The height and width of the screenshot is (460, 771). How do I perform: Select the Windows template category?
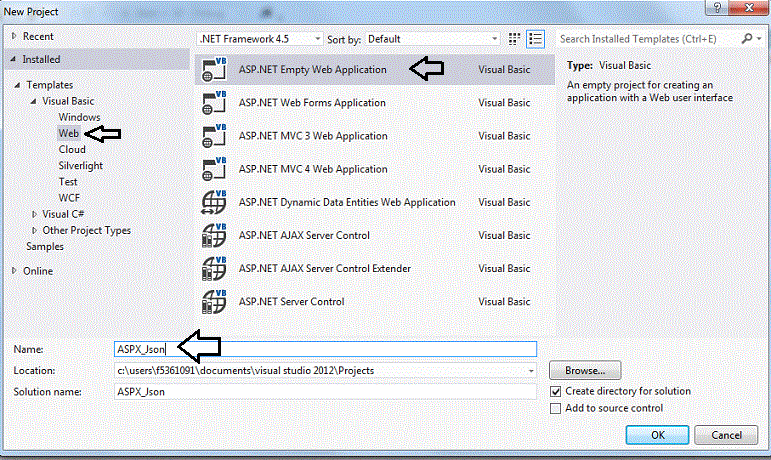(x=79, y=117)
